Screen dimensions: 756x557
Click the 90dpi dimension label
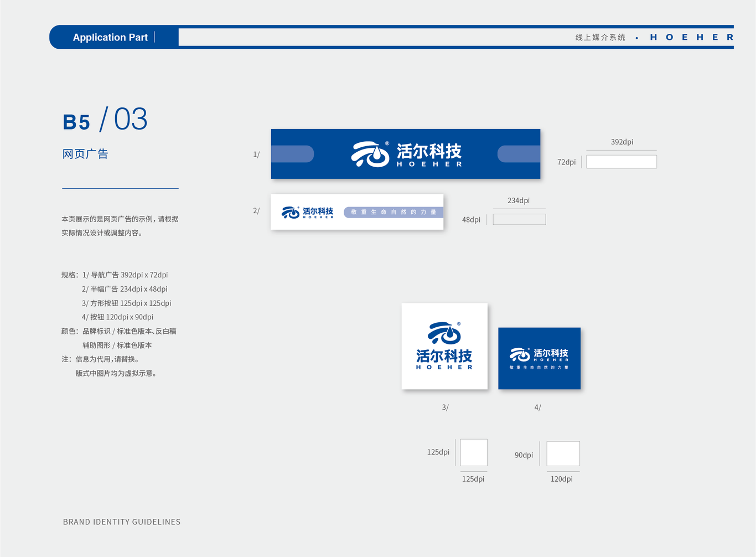coord(524,455)
